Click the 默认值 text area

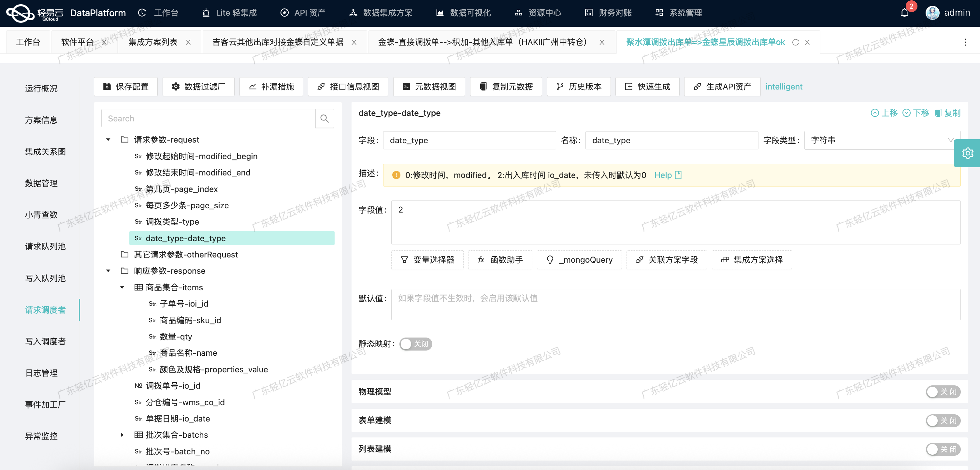coord(676,305)
